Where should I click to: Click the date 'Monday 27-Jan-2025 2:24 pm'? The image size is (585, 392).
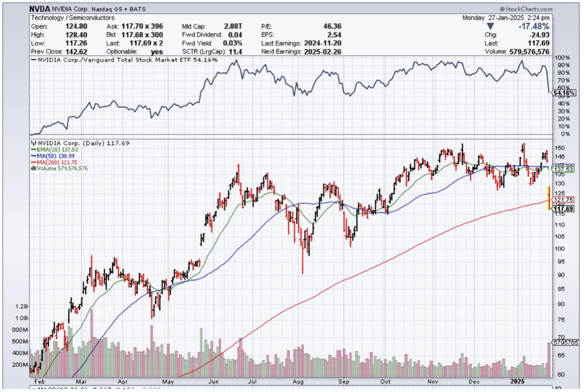506,17
